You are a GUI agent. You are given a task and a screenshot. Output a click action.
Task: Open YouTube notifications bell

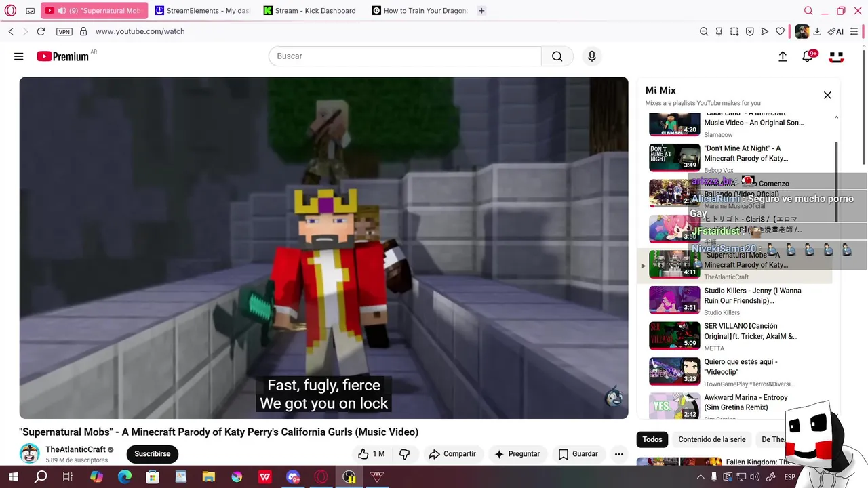pos(808,56)
